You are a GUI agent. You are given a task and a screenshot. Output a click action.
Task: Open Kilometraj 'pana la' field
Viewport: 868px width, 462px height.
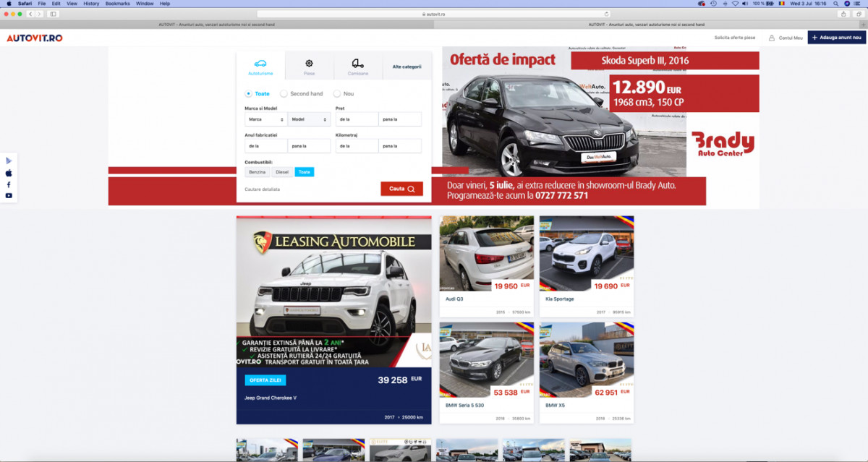click(400, 146)
